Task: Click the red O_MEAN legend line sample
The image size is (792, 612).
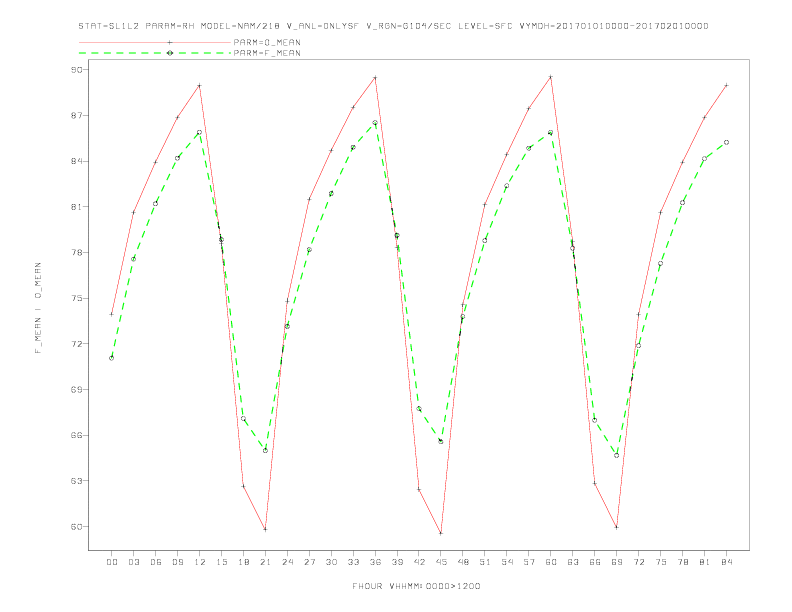Action: [155, 42]
